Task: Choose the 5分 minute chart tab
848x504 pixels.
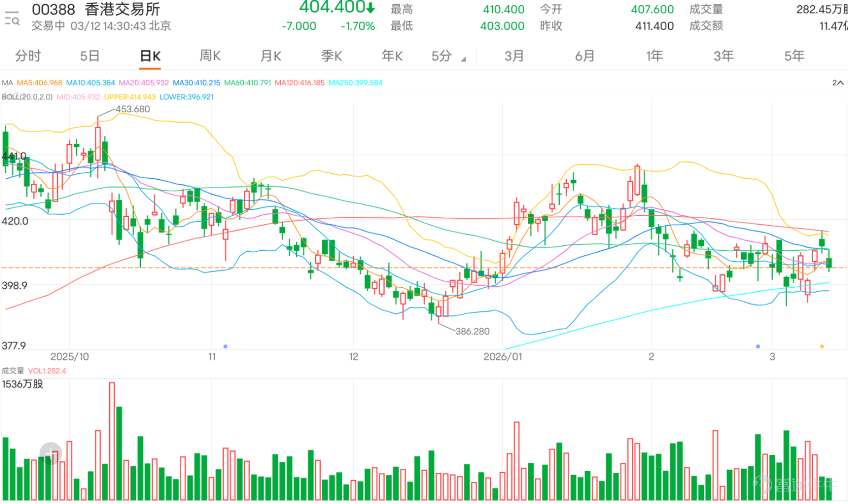Action: (441, 56)
